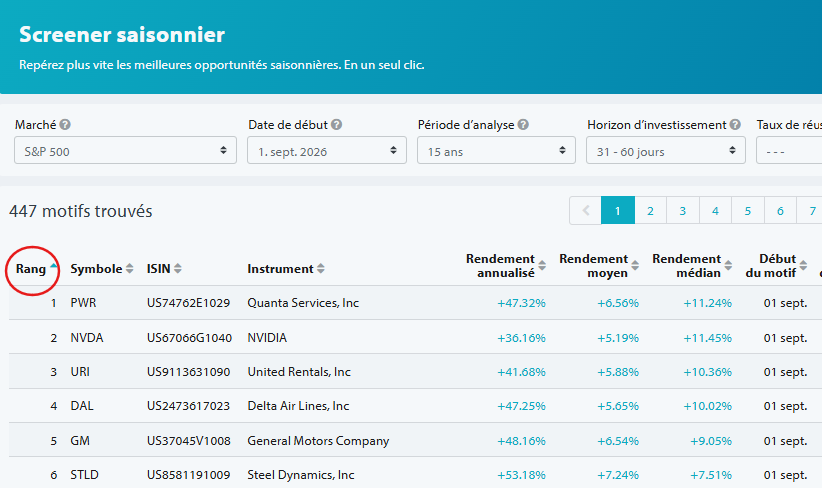Go to results page 6

point(780,211)
